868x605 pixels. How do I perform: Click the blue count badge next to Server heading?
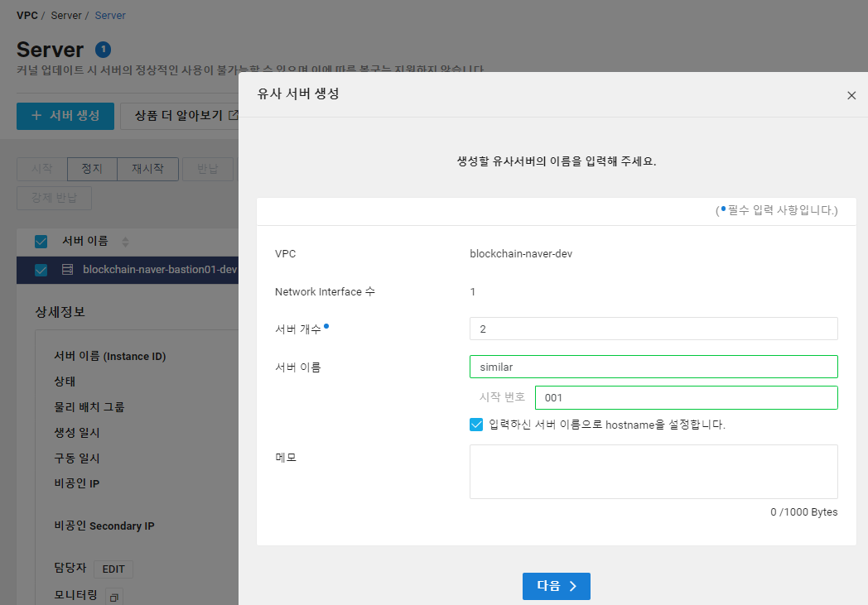coord(103,49)
